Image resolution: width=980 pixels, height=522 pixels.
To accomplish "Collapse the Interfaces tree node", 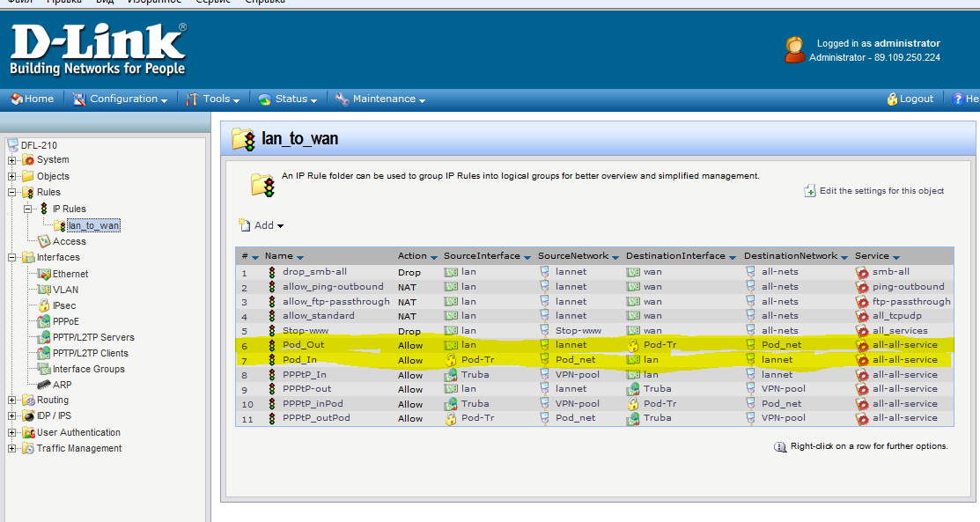I will click(x=11, y=258).
